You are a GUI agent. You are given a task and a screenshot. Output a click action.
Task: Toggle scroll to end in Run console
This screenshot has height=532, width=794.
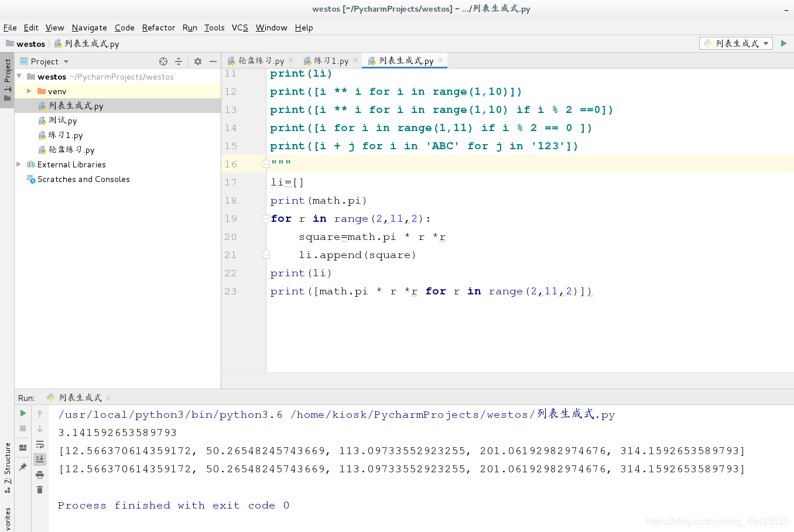coord(40,459)
